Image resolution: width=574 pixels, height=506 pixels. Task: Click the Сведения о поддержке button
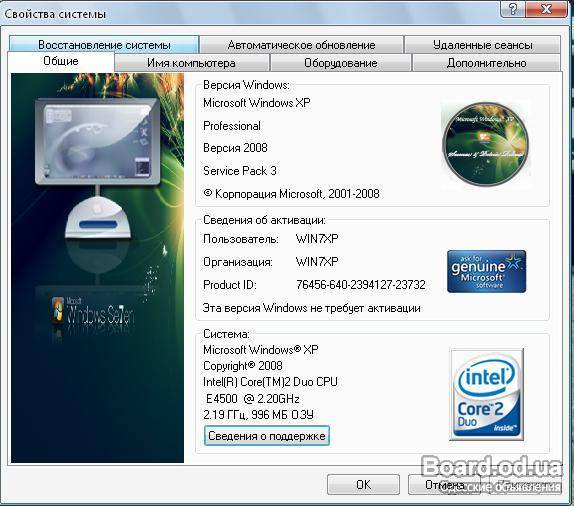click(x=266, y=436)
